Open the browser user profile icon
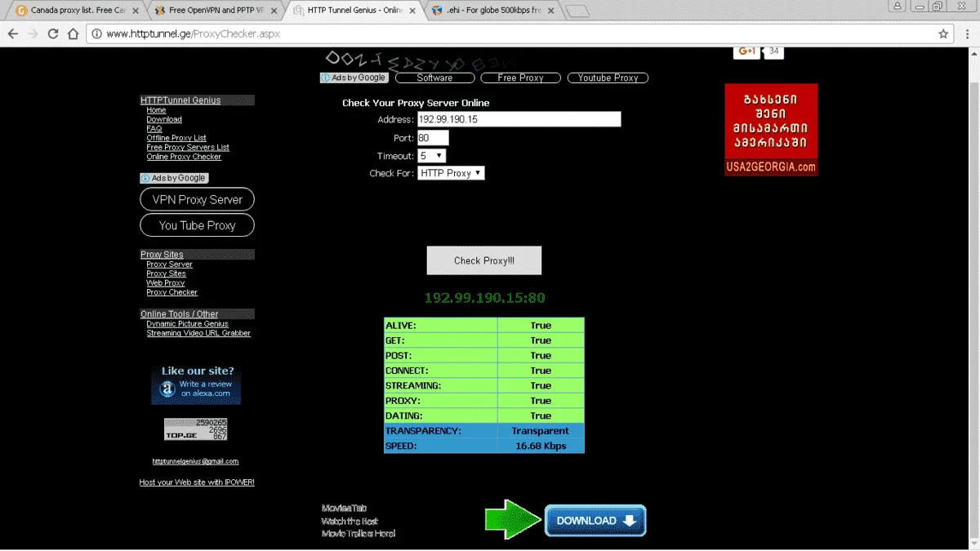Image resolution: width=980 pixels, height=551 pixels. [898, 6]
